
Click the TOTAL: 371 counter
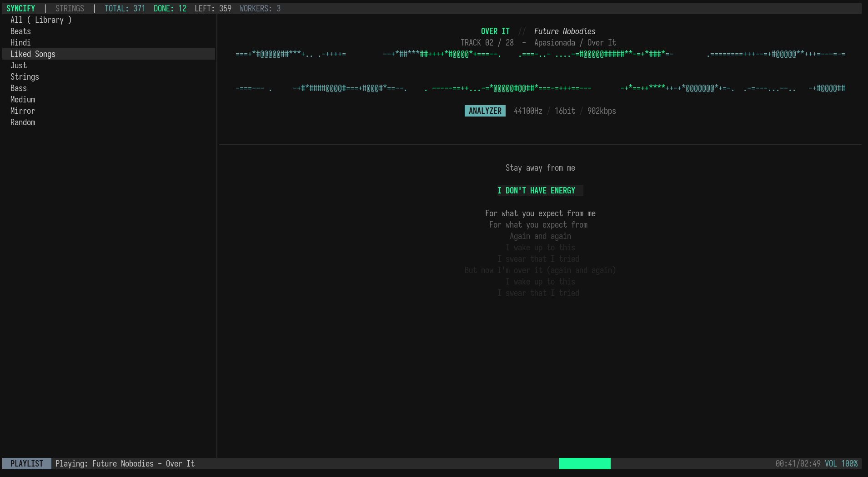click(x=125, y=9)
